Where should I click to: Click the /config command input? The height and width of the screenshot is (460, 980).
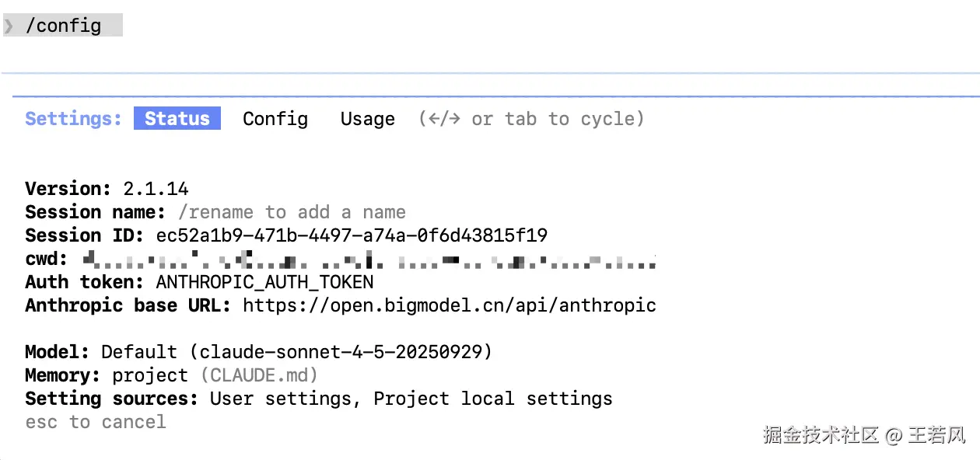(x=64, y=26)
